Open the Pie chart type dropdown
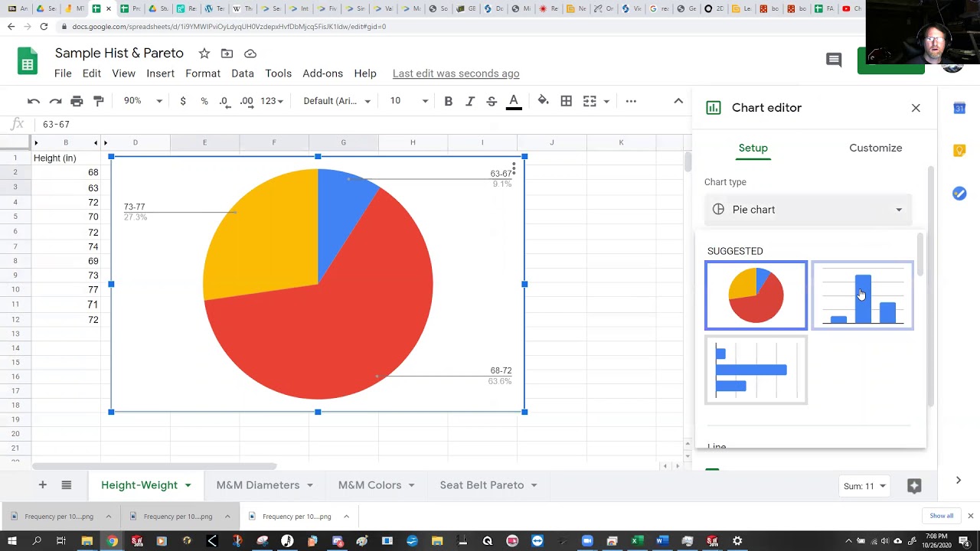The width and height of the screenshot is (980, 551). (808, 210)
